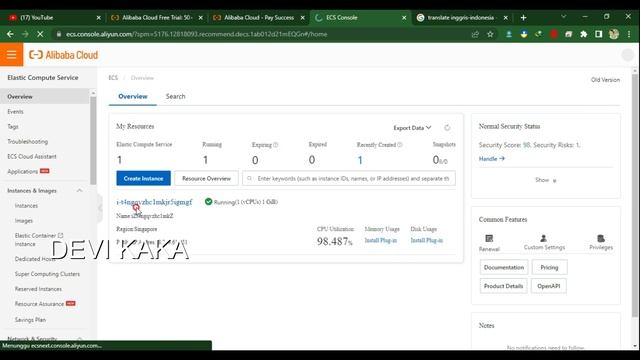Open Instances in the sidebar
640x360 pixels.
tap(26, 206)
